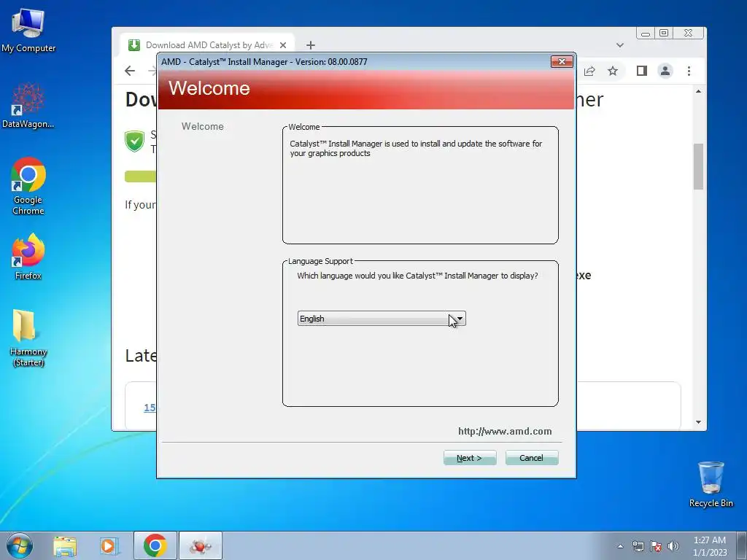Screen dimensions: 747x560
Task: Click the green shield check icon on webpage
Action: pos(134,141)
